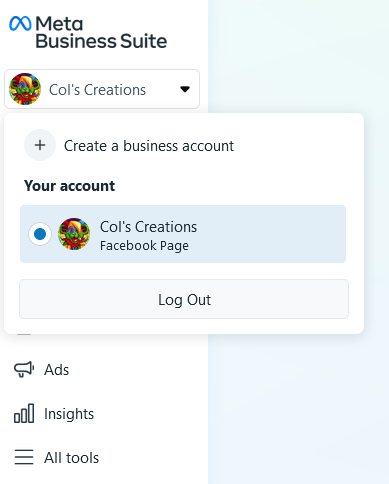Screen dimensions: 389x484
Task: Click the plus icon for new business account
Action: pyautogui.click(x=40, y=145)
